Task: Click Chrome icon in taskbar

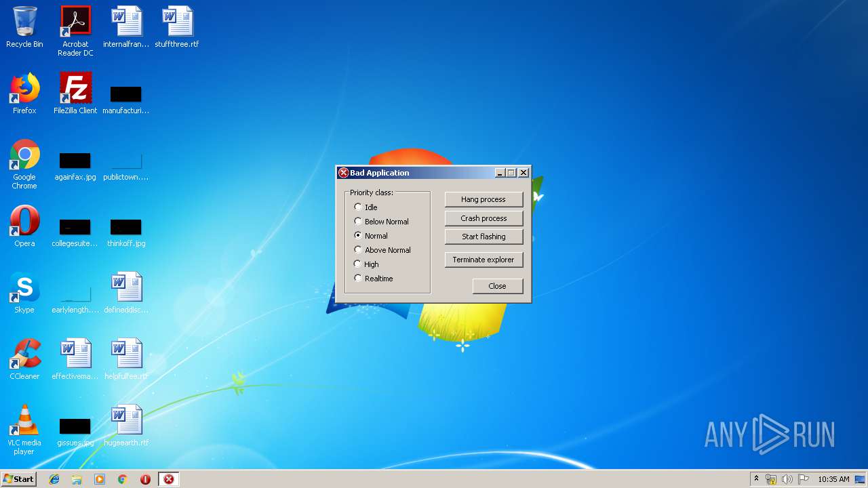Action: [122, 479]
